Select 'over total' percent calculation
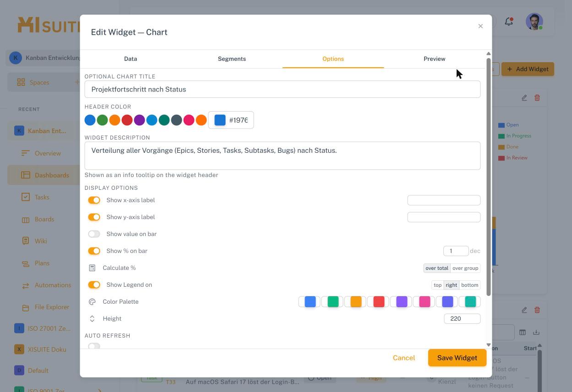The height and width of the screenshot is (392, 572). 437,268
